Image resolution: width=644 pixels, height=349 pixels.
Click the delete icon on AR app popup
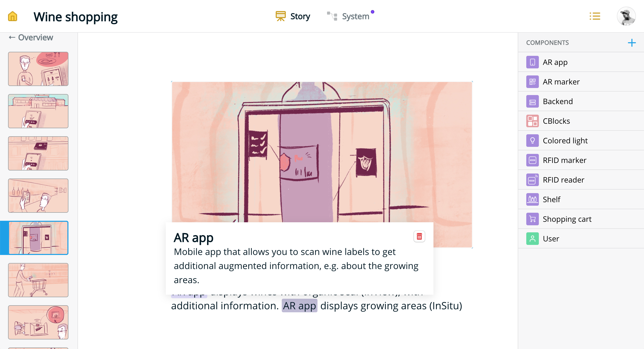[x=419, y=236]
